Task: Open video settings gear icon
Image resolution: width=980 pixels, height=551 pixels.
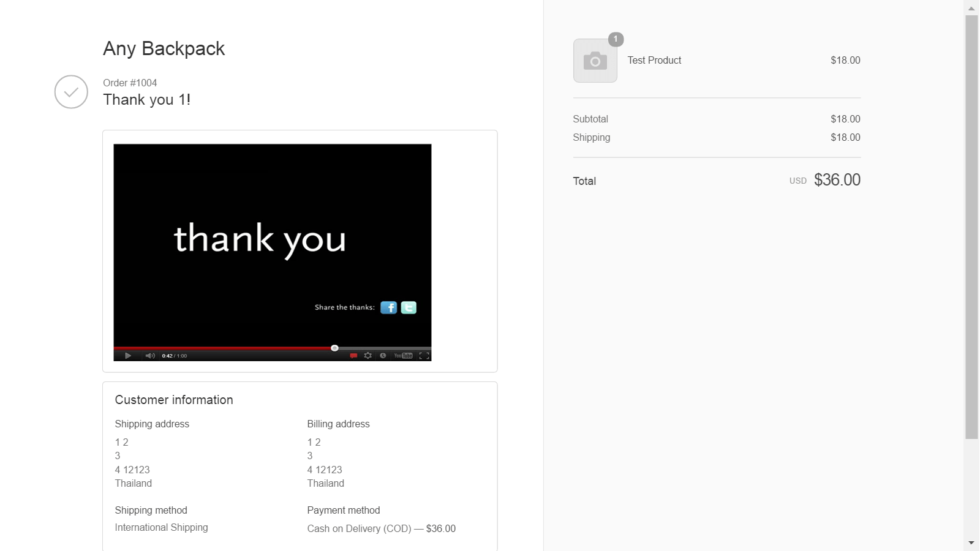Action: pos(367,356)
